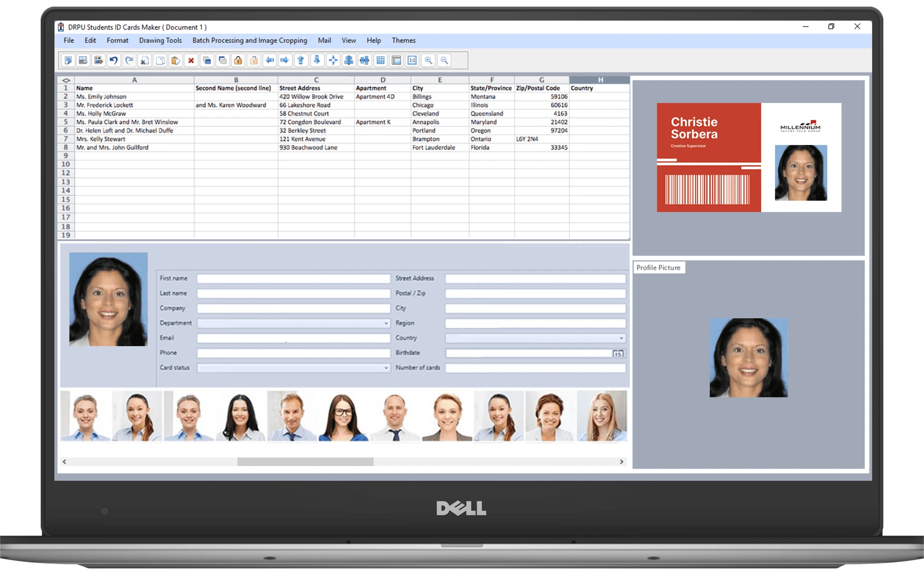This screenshot has height=575, width=924.
Task: Open the Birthdate calendar picker
Action: tap(618, 353)
